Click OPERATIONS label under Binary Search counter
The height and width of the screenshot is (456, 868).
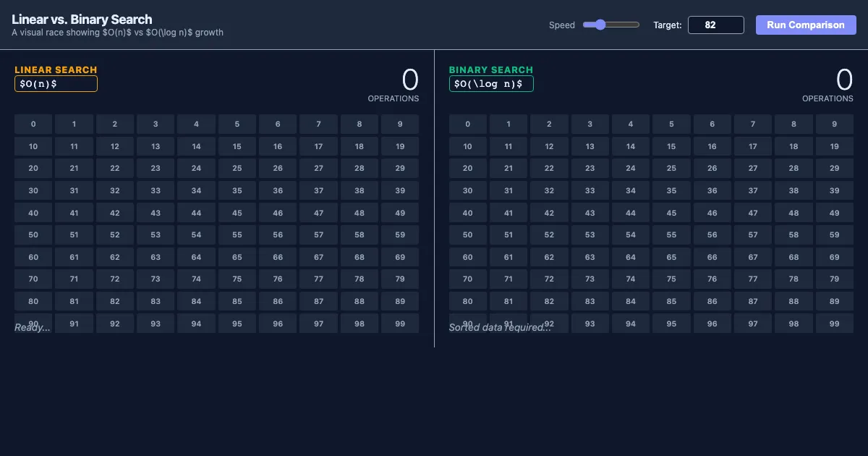[827, 98]
